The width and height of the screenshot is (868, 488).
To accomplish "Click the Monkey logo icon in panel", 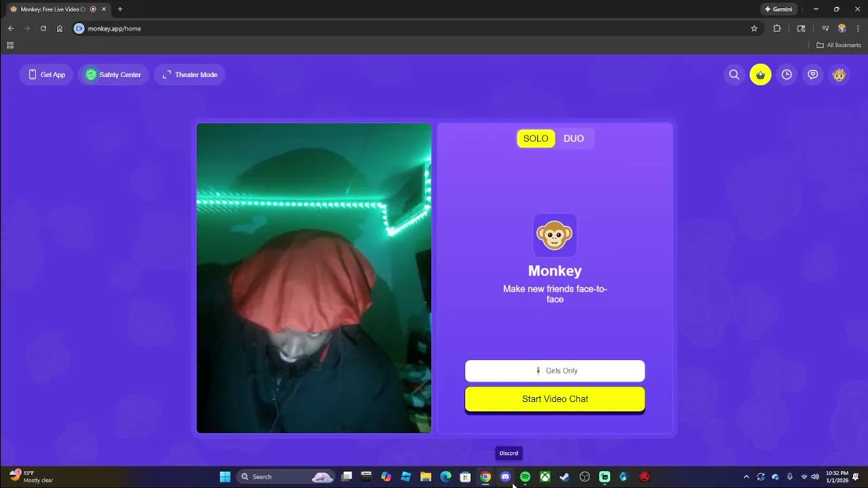I will click(x=555, y=235).
